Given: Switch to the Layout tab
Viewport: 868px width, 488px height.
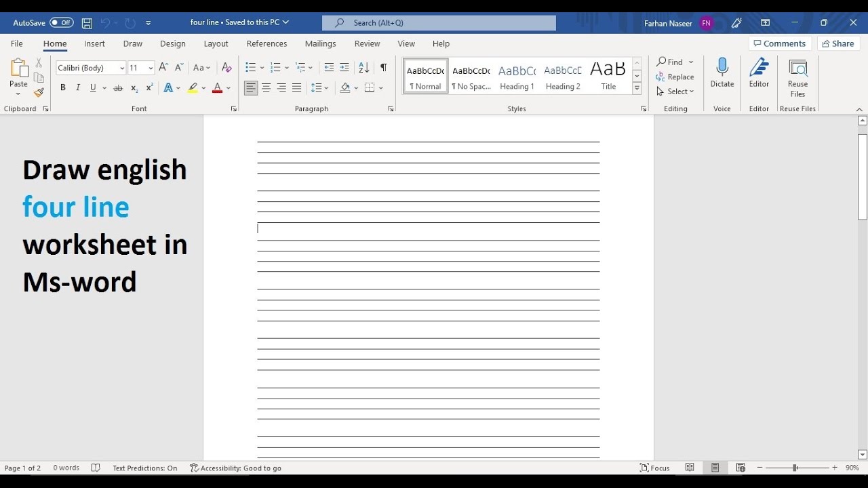Looking at the screenshot, I should [x=216, y=43].
